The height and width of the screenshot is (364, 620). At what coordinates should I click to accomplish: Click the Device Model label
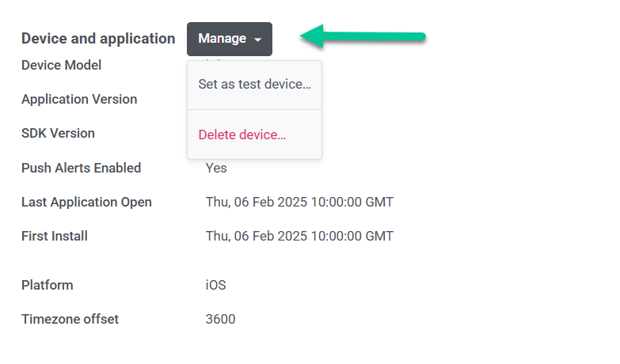[61, 65]
